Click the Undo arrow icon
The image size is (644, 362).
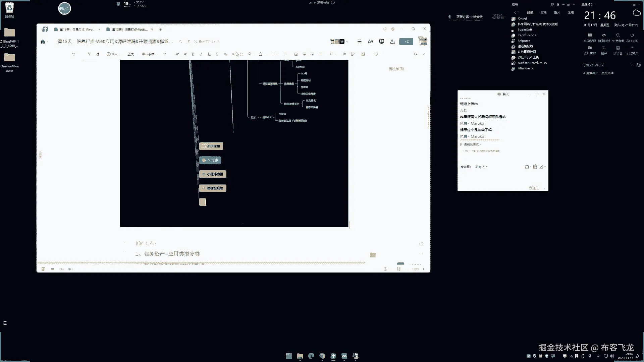tap(74, 54)
